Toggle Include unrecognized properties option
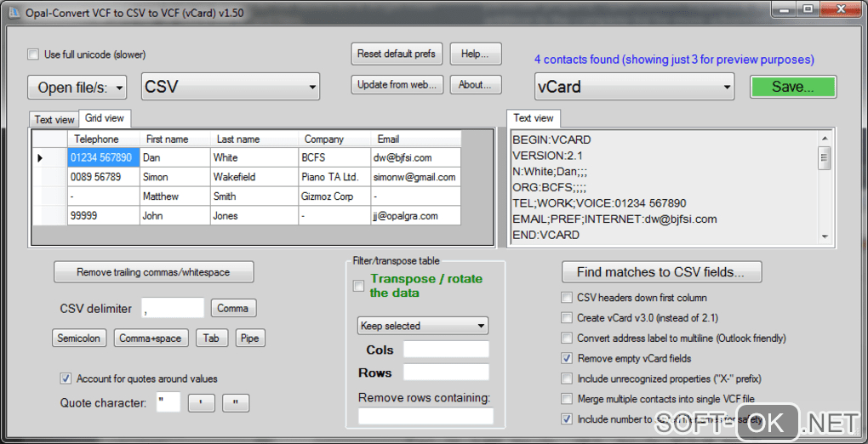This screenshot has height=444, width=868. pyautogui.click(x=566, y=379)
